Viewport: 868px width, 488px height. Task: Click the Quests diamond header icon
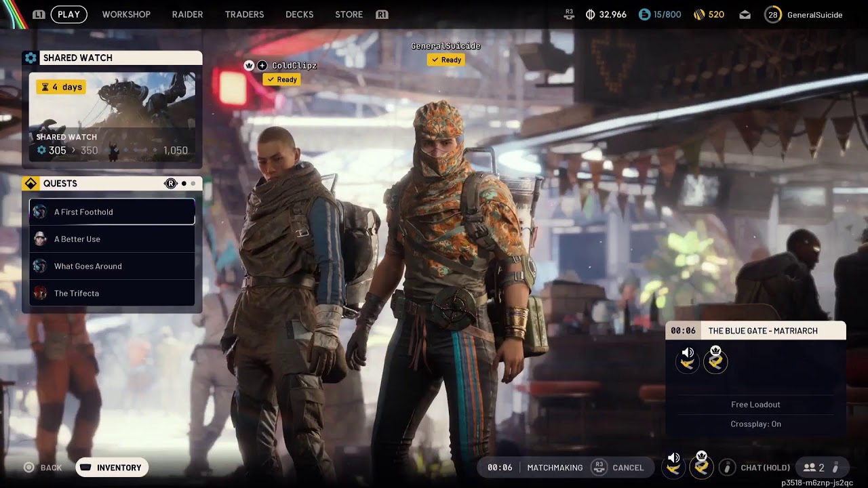pyautogui.click(x=31, y=184)
